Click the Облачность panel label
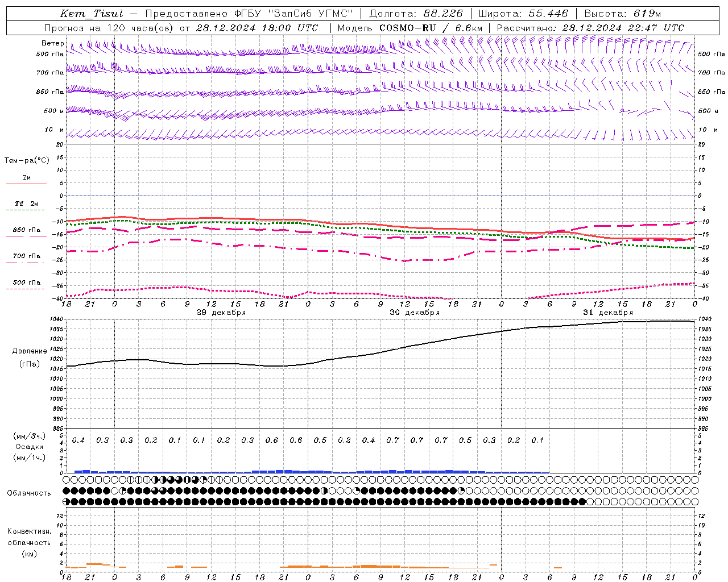728x582 pixels. pos(29,493)
